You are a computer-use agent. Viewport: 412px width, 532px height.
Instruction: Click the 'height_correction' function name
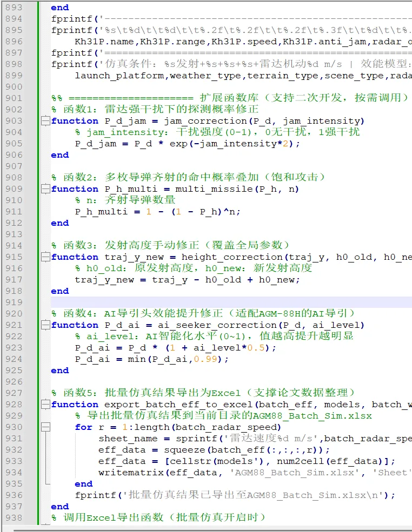click(232, 257)
